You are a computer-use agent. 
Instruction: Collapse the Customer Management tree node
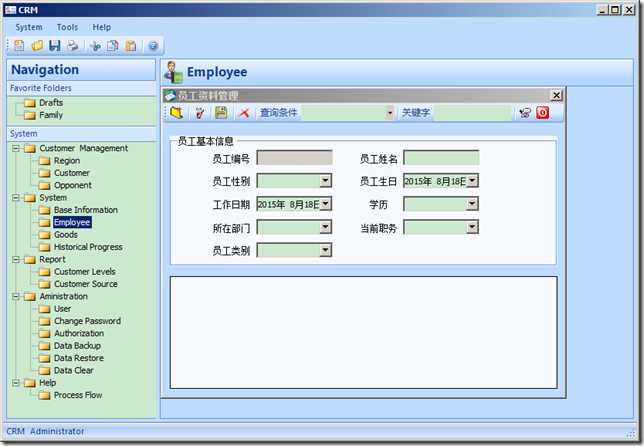(x=16, y=148)
